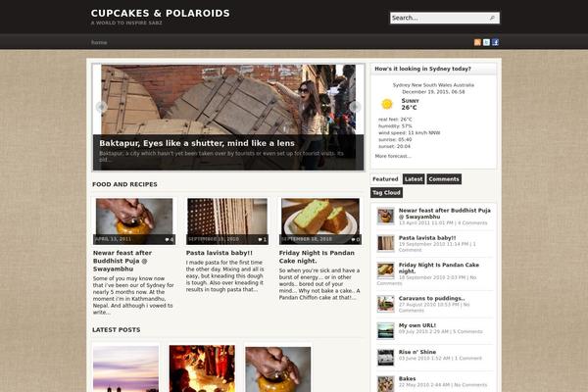Image resolution: width=588 pixels, height=392 pixels.
Task: Click the Cupcakes & Polaroids site title
Action: coord(160,13)
